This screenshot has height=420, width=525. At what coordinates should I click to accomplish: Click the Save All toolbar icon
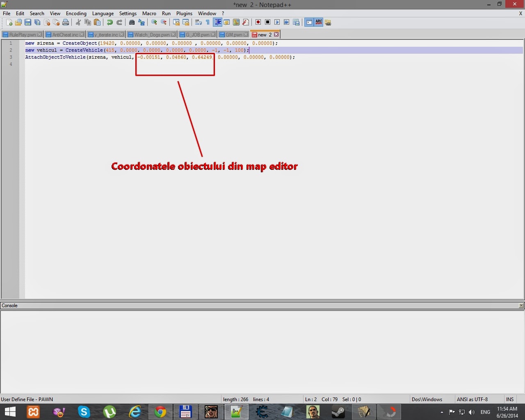click(37, 22)
